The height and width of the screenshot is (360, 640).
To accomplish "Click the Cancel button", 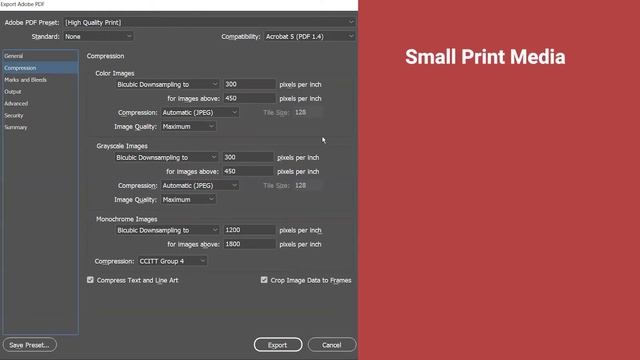I will [331, 345].
